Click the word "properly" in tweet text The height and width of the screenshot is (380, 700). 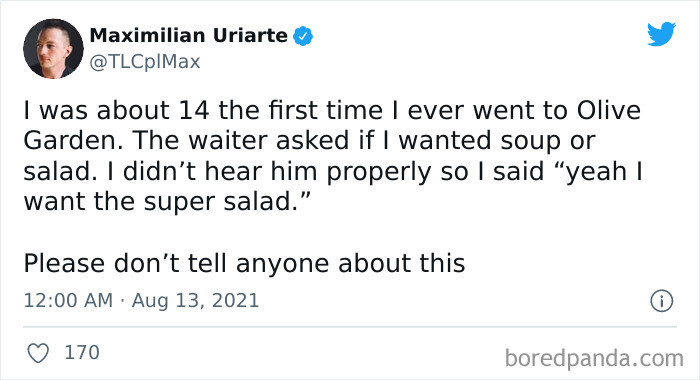click(379, 172)
